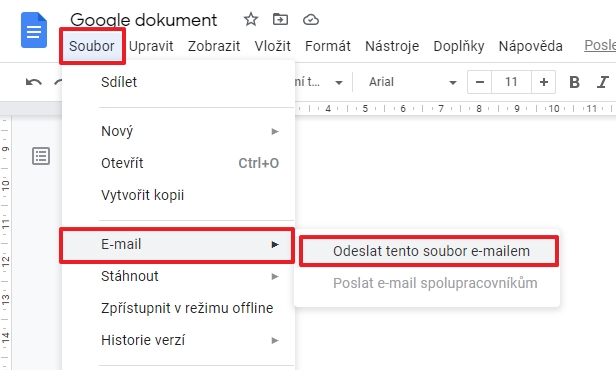
Task: Open the Zobrazit menu
Action: point(214,46)
